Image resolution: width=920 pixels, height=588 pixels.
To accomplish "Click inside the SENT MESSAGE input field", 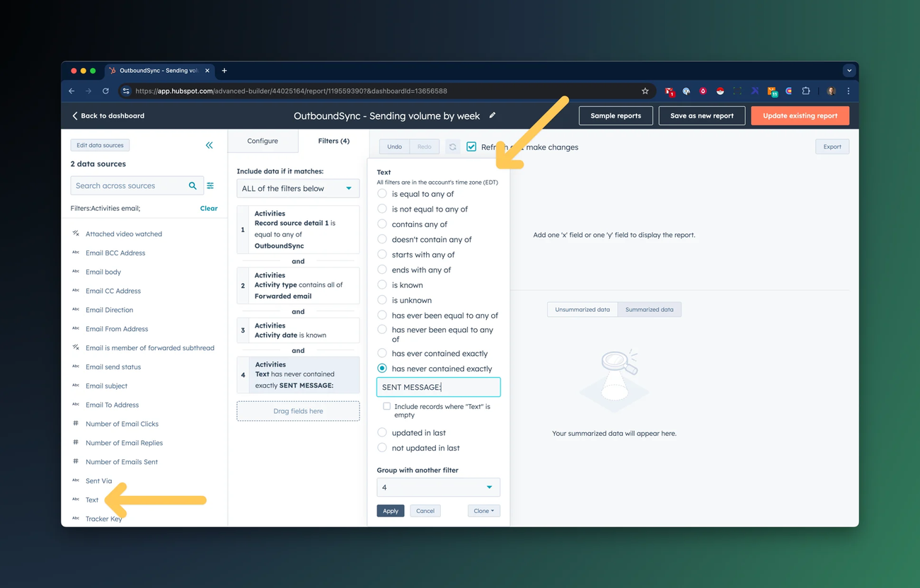I will pos(438,386).
